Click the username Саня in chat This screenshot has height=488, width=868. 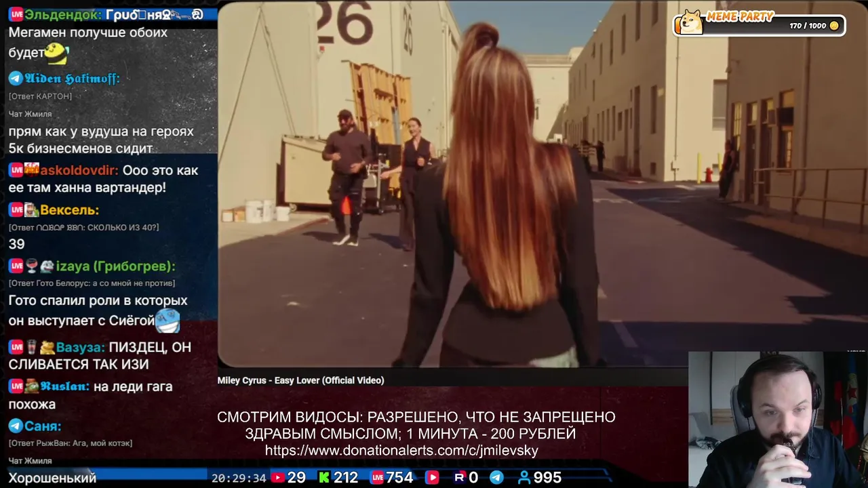[43, 426]
